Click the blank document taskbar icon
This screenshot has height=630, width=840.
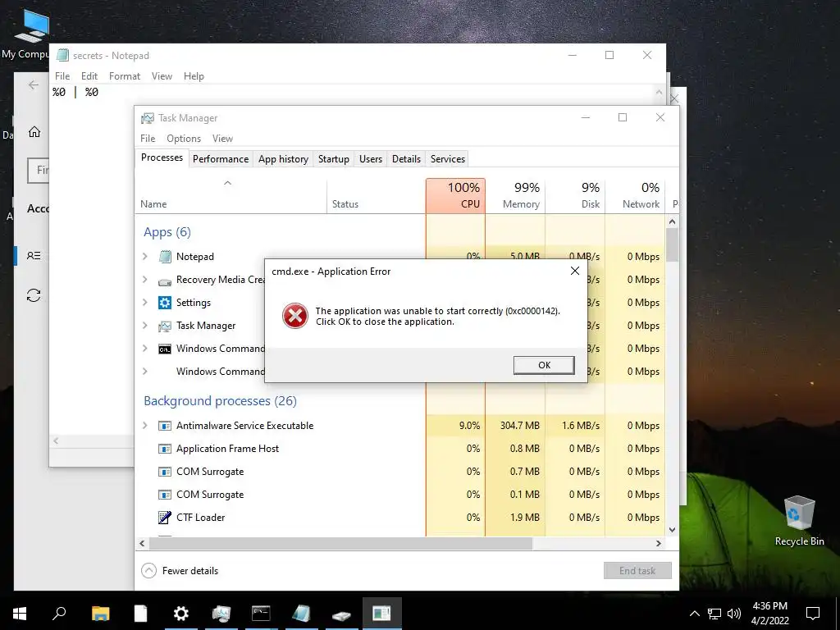140,614
